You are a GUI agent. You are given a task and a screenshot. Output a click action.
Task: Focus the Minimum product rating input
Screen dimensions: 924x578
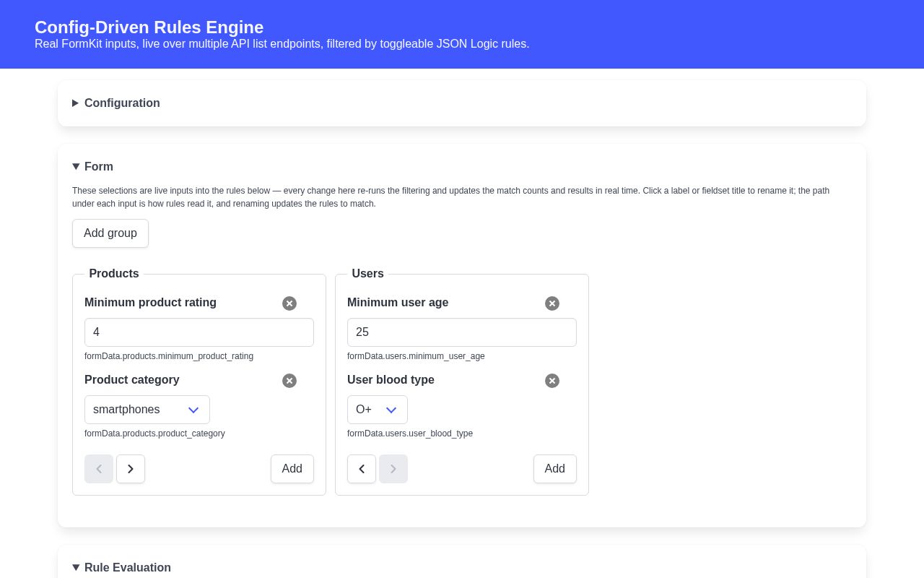(199, 332)
